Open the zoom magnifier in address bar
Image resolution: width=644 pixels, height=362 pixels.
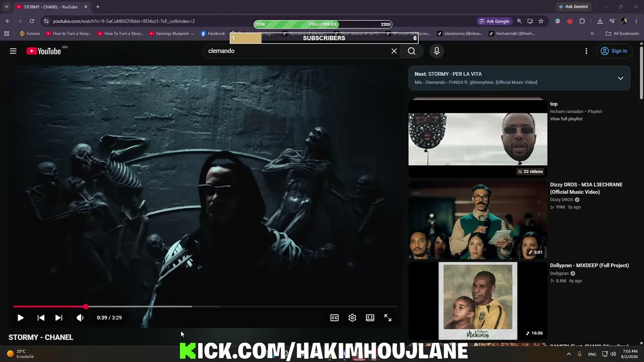tap(519, 21)
